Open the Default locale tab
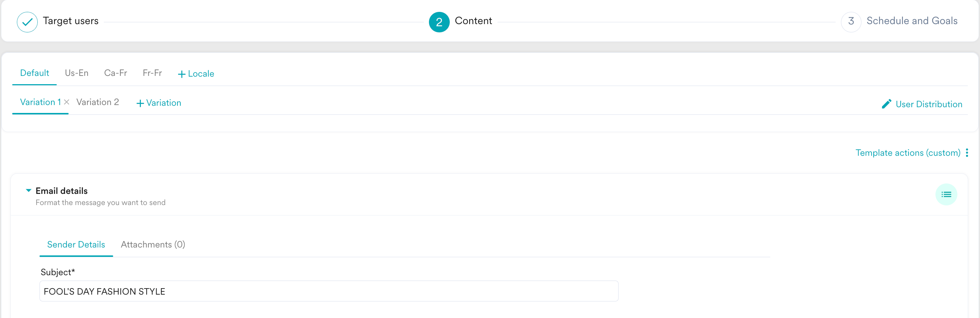Viewport: 980px width, 318px height. (34, 73)
